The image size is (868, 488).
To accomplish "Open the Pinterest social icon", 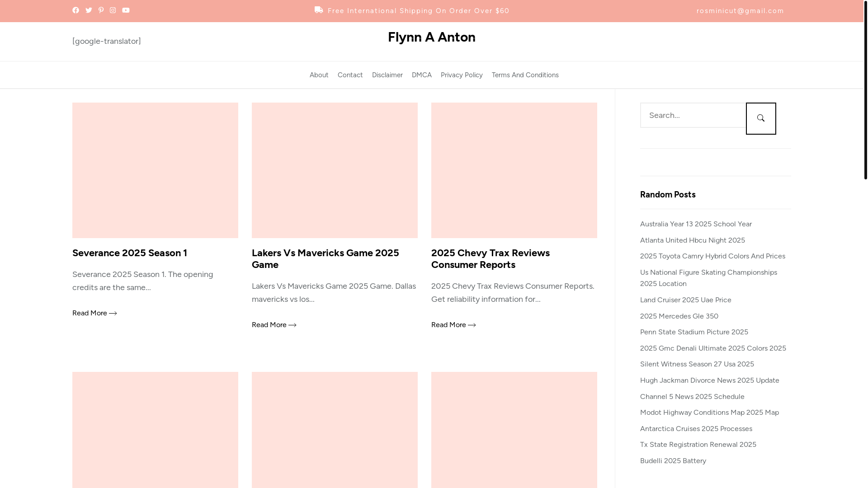I will point(101,10).
